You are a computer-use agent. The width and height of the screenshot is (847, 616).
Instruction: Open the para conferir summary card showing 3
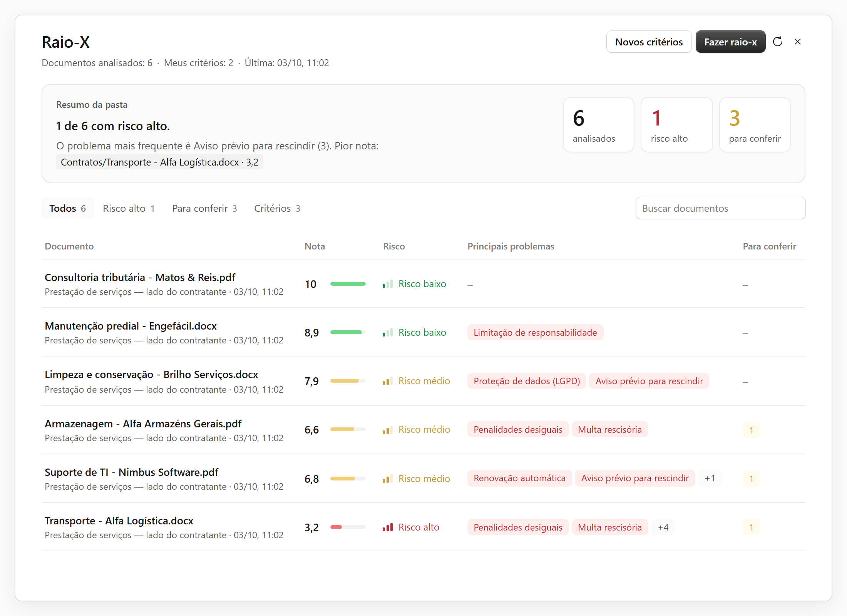(755, 125)
